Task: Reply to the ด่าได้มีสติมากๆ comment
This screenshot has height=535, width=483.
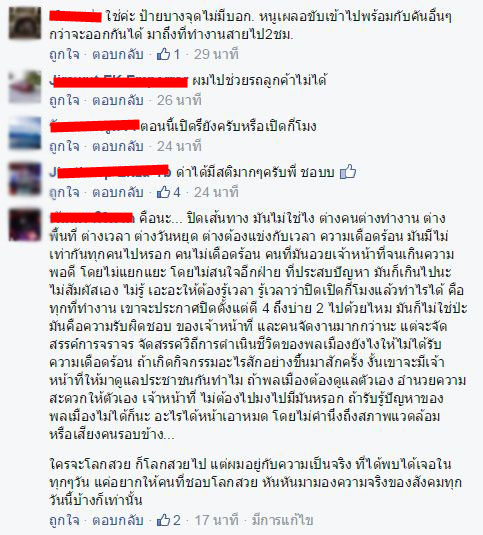Action: [118, 192]
